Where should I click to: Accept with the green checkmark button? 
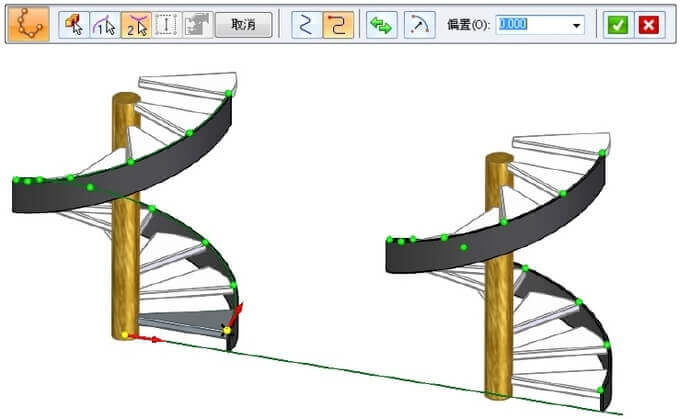tap(617, 25)
